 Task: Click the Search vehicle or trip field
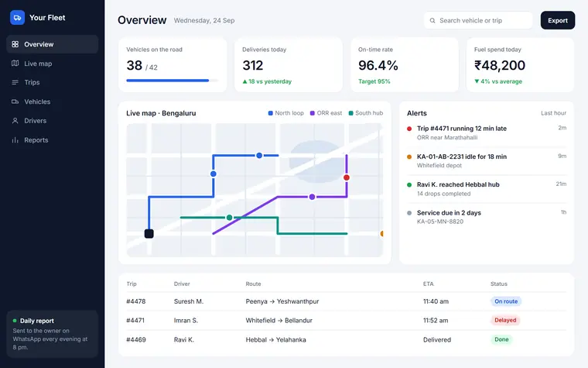coord(478,21)
